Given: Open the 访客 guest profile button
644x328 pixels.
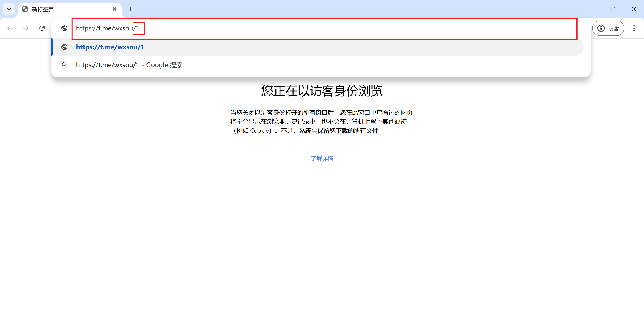Looking at the screenshot, I should pos(608,28).
